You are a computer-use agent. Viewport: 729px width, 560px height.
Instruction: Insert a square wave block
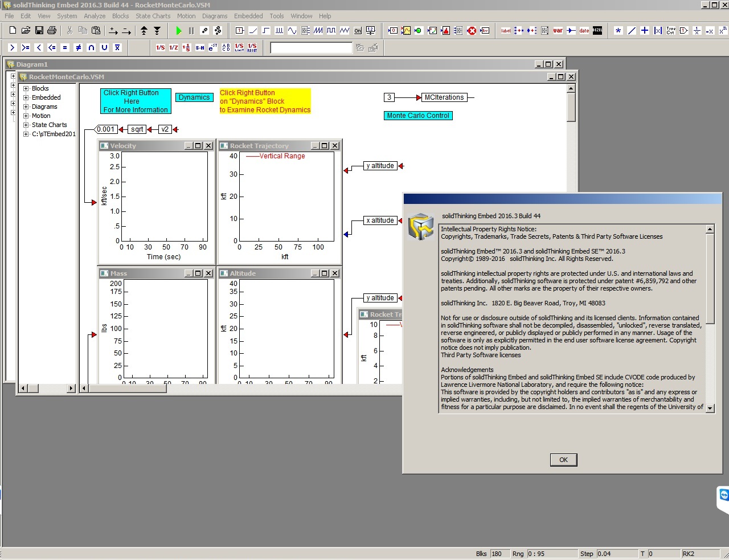[331, 31]
